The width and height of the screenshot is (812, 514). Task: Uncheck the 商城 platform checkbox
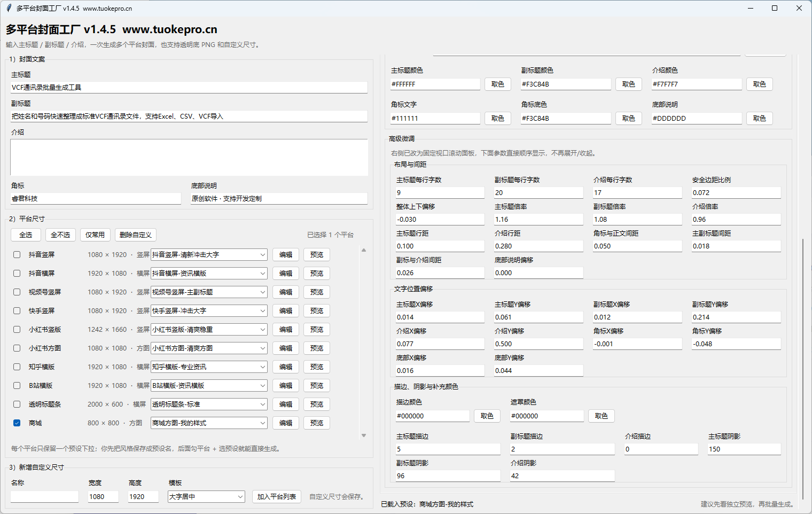[x=17, y=423]
